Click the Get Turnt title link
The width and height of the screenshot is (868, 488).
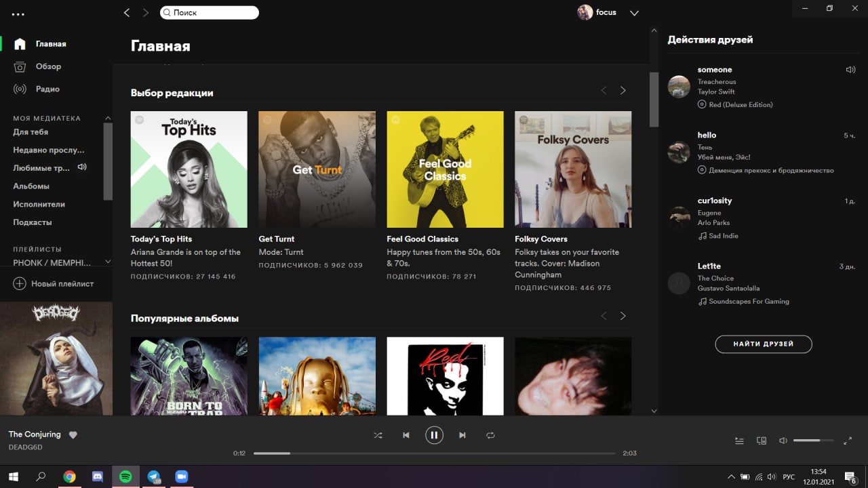coord(277,239)
